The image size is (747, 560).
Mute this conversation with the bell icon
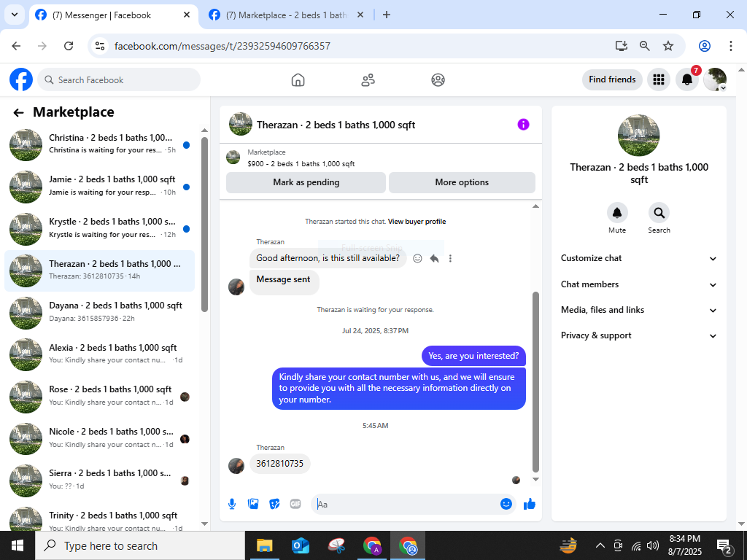click(617, 212)
